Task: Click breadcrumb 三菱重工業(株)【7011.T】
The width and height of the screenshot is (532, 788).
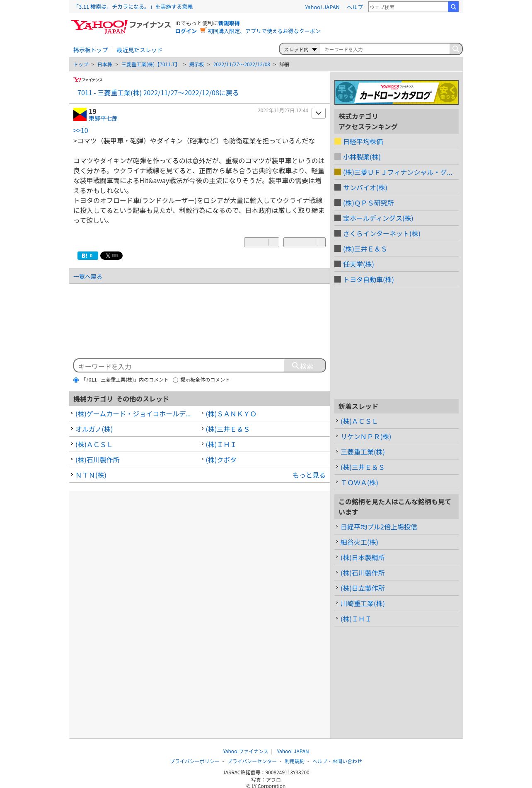Action: coord(150,64)
